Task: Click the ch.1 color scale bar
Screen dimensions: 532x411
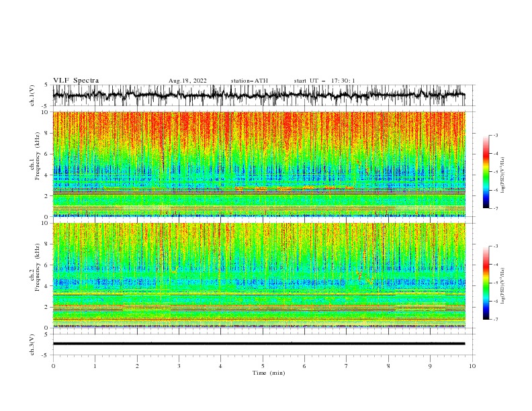Action: [x=486, y=172]
